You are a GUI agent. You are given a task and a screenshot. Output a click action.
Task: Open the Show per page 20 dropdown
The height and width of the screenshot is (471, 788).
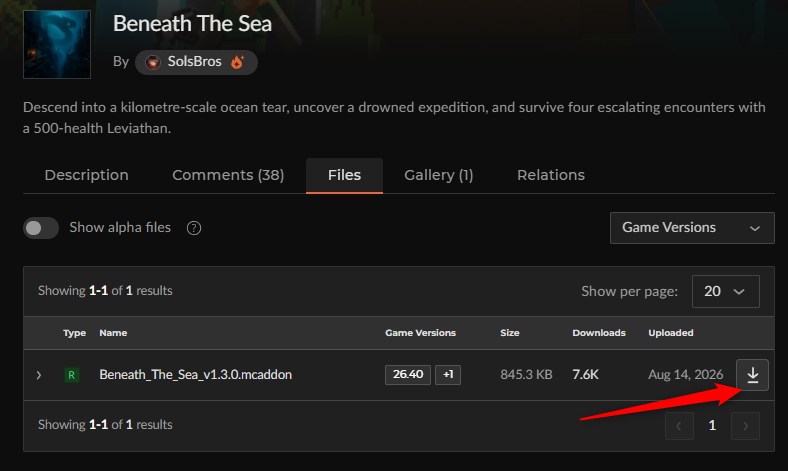(725, 292)
